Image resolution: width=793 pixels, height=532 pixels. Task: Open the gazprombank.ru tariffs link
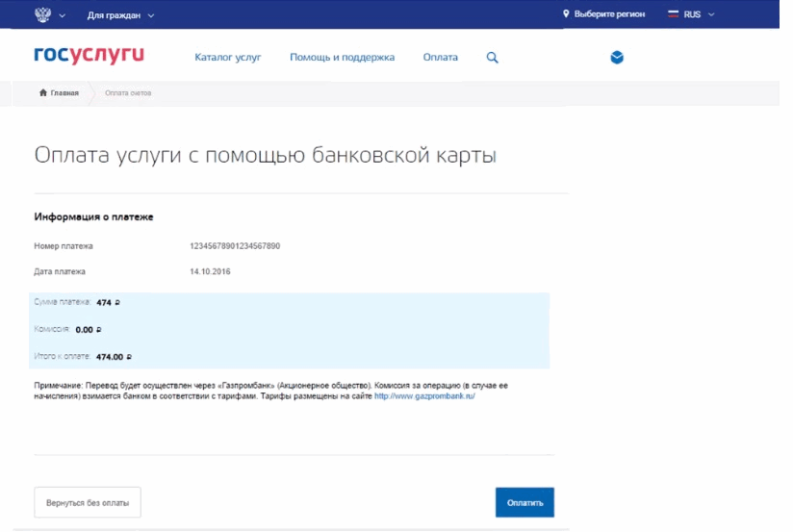click(x=424, y=395)
